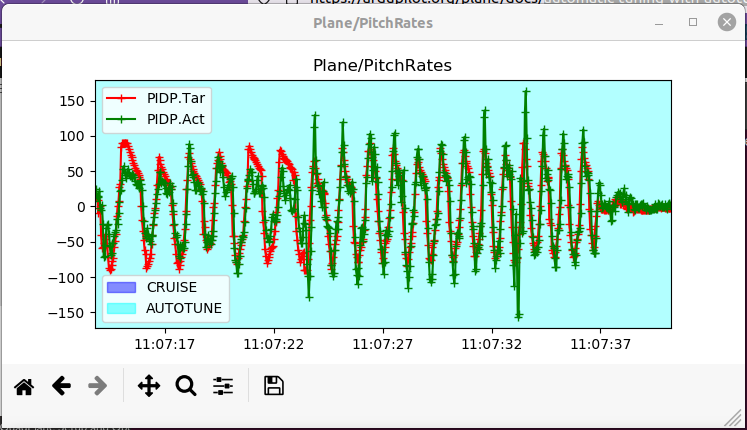Minimize the Plane/PitchRates window
The width and height of the screenshot is (747, 430).
click(x=659, y=22)
